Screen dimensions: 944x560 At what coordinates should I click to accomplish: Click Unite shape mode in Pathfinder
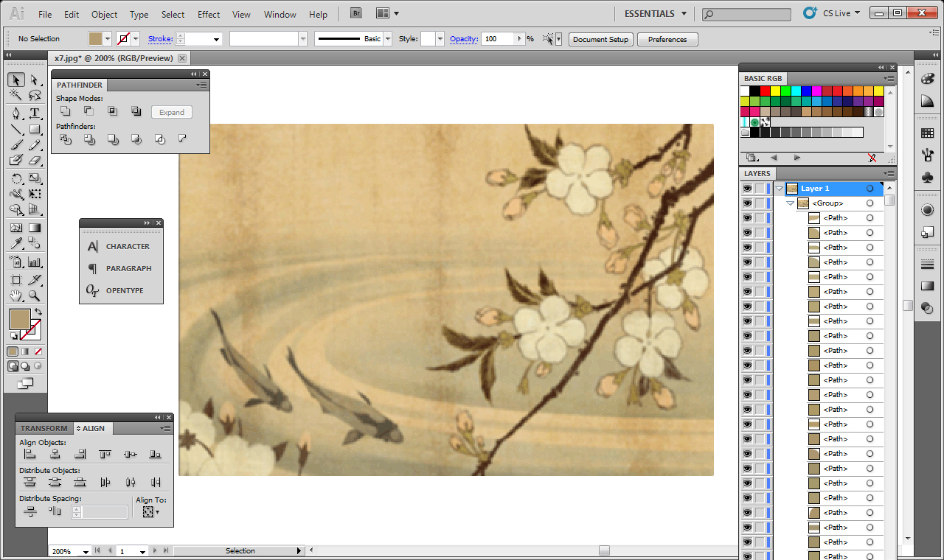pyautogui.click(x=66, y=111)
